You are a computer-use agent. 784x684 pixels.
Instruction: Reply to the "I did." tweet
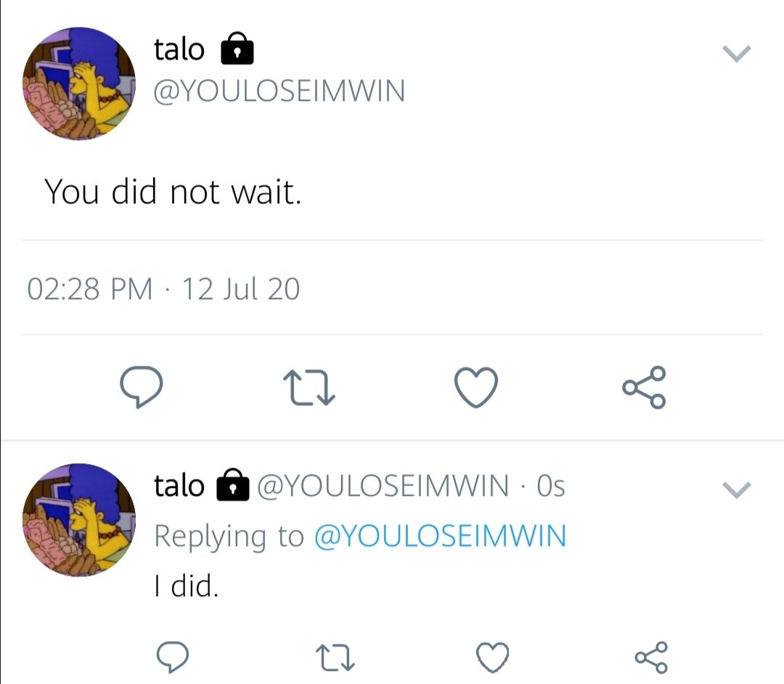(173, 657)
